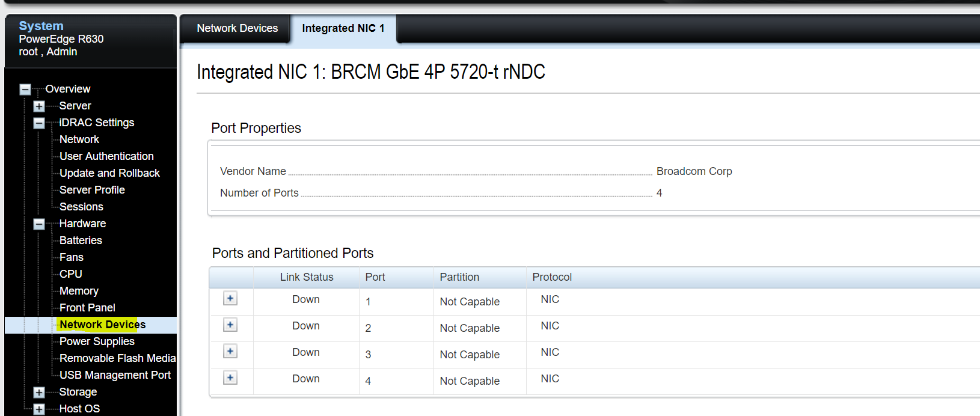Image resolution: width=980 pixels, height=416 pixels.
Task: Click the Link Status column header
Action: pos(307,277)
